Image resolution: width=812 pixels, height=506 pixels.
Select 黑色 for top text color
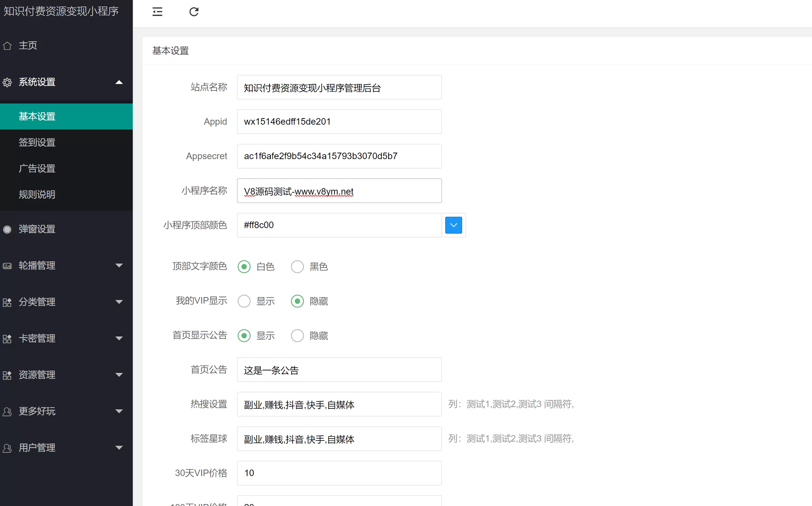[297, 267]
